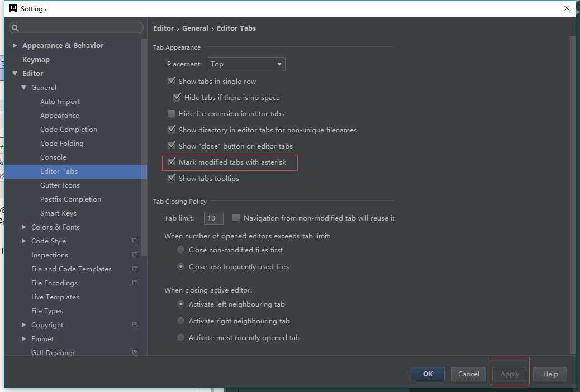The width and height of the screenshot is (580, 392).
Task: Focus the settings search field
Action: tap(76, 28)
